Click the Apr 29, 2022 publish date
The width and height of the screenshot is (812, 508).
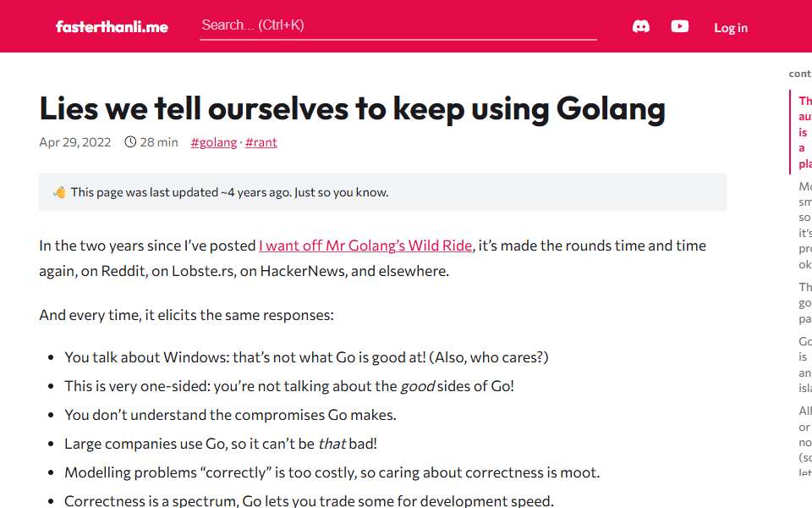click(x=75, y=142)
